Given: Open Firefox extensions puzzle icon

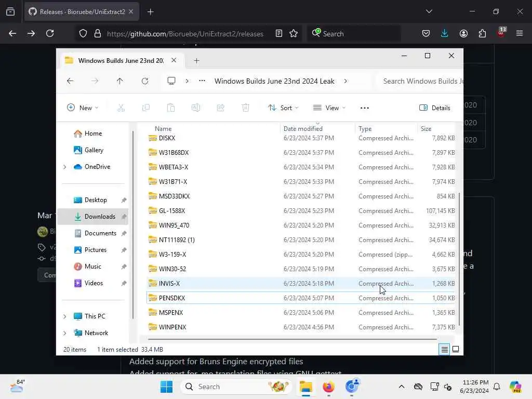Looking at the screenshot, I should [x=482, y=34].
